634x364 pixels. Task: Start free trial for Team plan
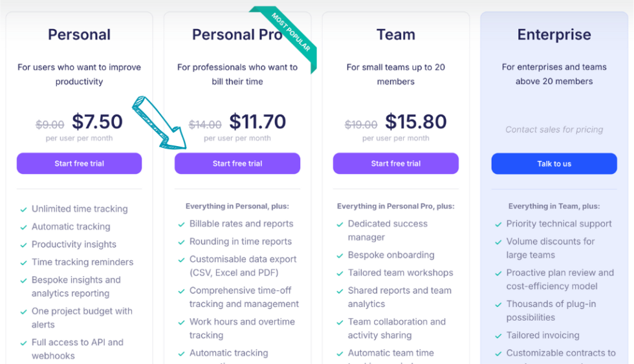(396, 164)
